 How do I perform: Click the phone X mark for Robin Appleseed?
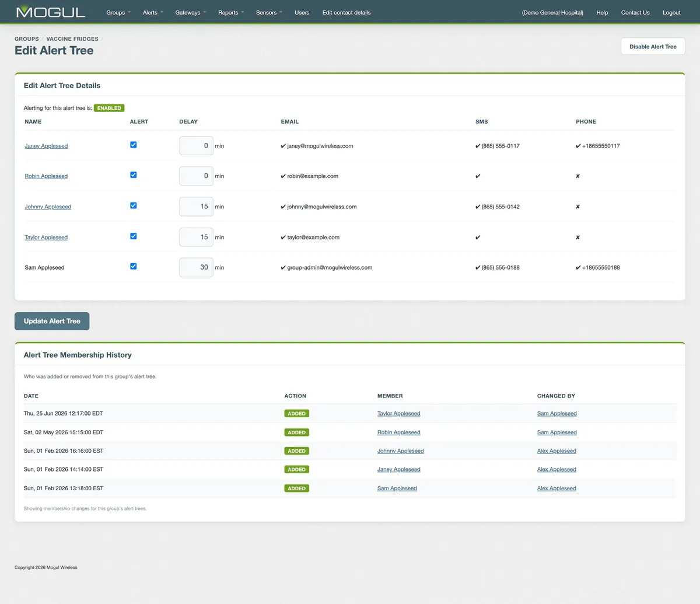coord(577,176)
